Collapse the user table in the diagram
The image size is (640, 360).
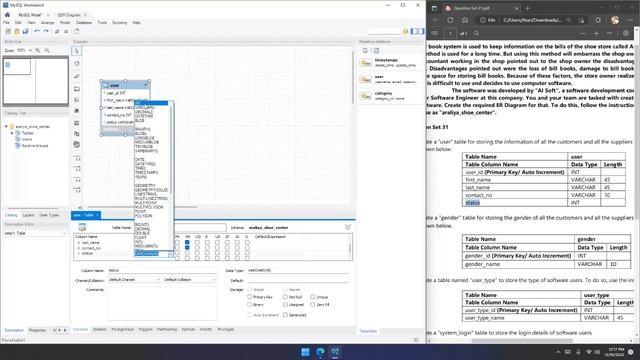click(146, 85)
